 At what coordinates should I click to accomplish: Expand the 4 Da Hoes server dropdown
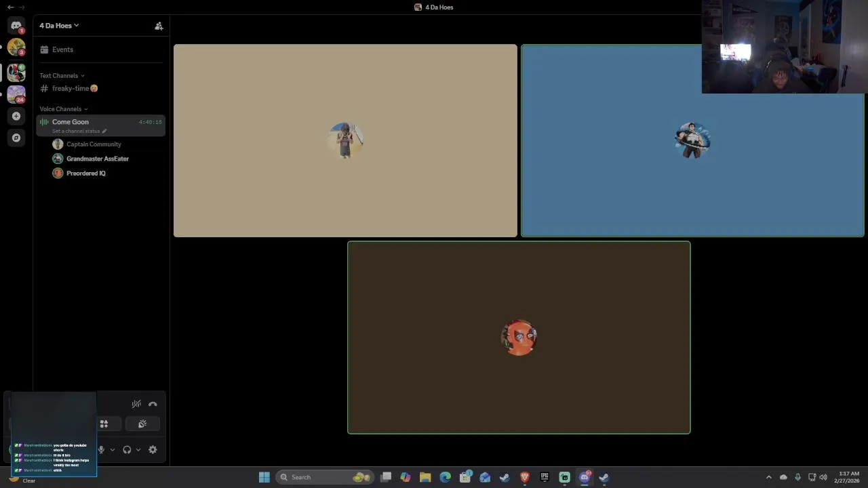point(59,26)
